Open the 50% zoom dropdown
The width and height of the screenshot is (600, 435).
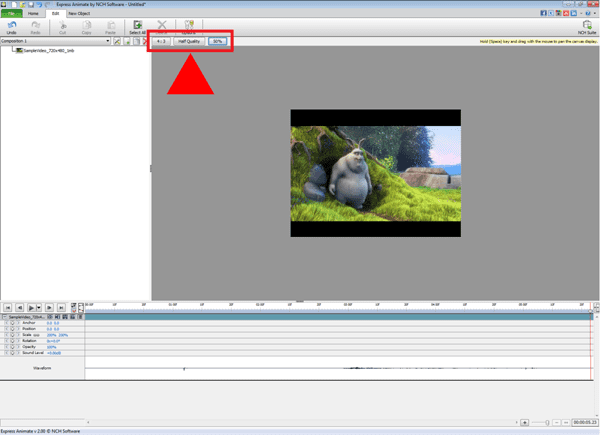pos(217,41)
